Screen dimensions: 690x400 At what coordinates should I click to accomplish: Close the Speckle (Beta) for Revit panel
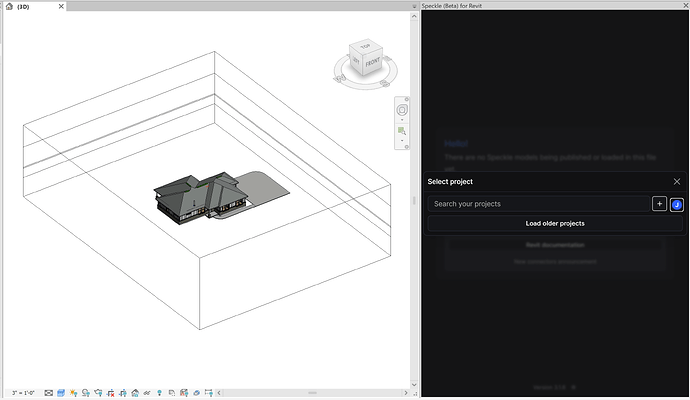[686, 5]
